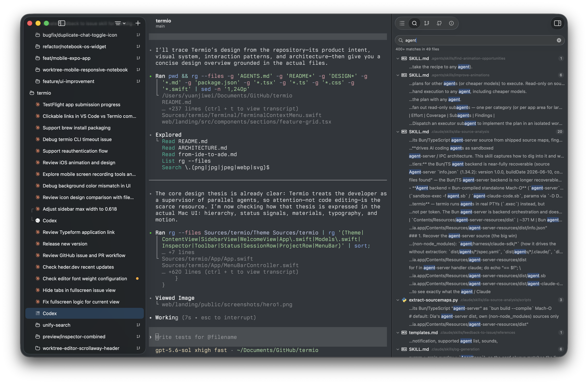Screen dimensions: 588x384
Task: Click Markdown icon of find-animation-opportunities SKILL.md
Action: pos(404,59)
